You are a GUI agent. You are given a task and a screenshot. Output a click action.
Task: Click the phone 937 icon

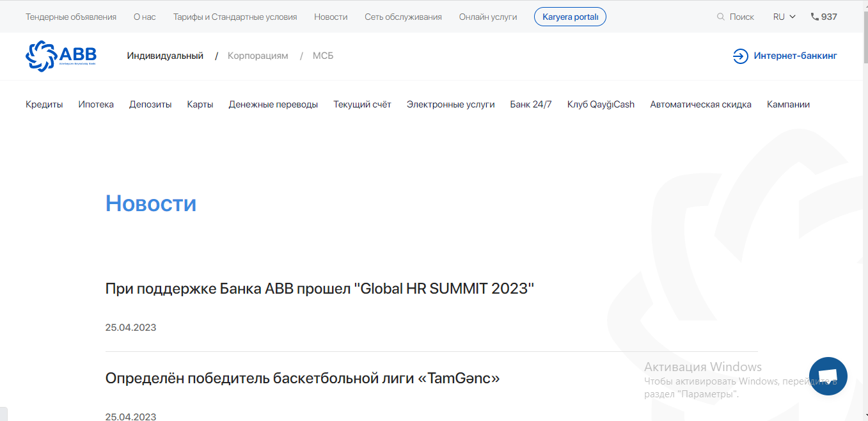(x=814, y=17)
